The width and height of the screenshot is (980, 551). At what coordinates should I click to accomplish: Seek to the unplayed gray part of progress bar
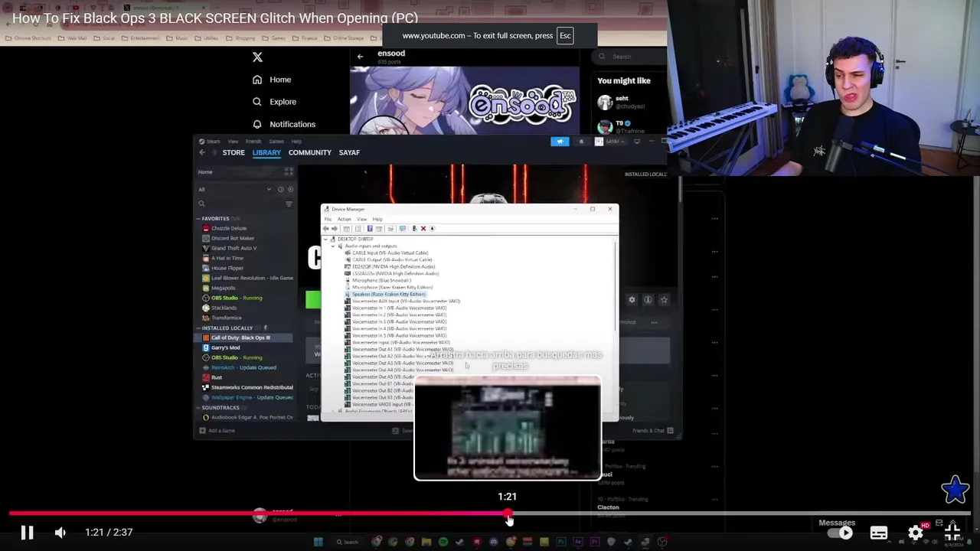click(x=741, y=514)
